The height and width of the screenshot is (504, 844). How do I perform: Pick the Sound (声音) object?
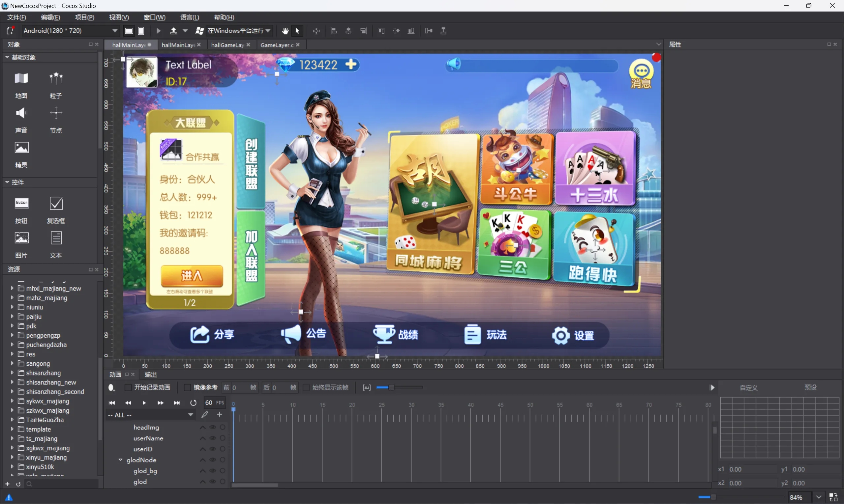[21, 120]
